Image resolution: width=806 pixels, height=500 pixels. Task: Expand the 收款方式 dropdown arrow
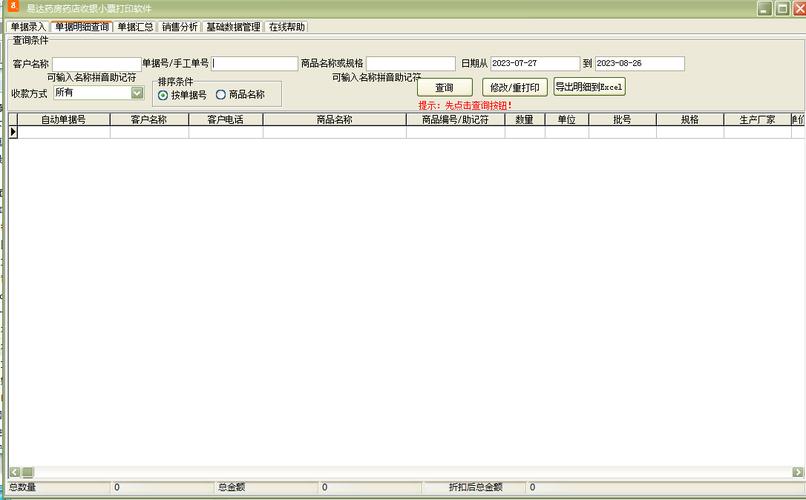click(x=137, y=92)
